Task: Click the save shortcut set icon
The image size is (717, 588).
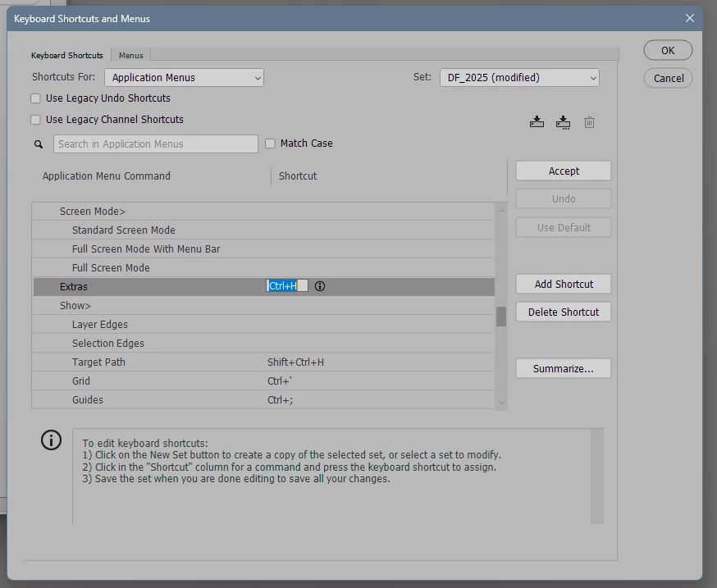Action: tap(537, 122)
